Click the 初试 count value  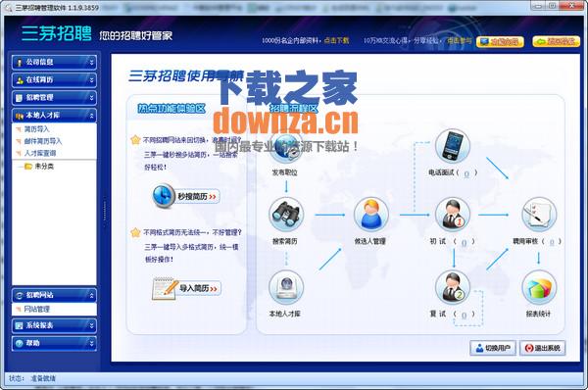(464, 243)
